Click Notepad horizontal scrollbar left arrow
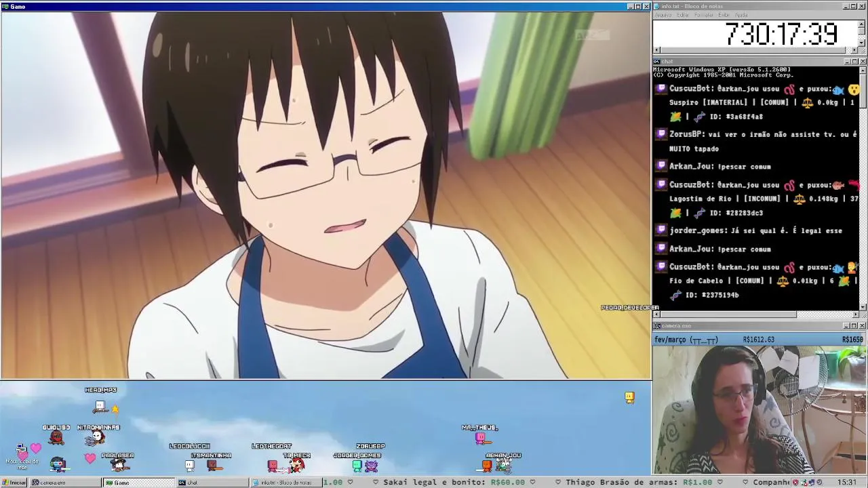Screen dimensions: 868x488 pos(656,50)
